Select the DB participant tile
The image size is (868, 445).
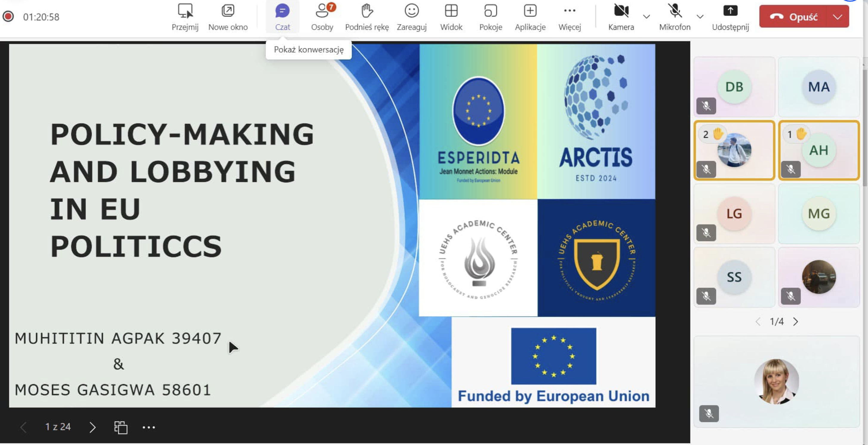coord(734,87)
